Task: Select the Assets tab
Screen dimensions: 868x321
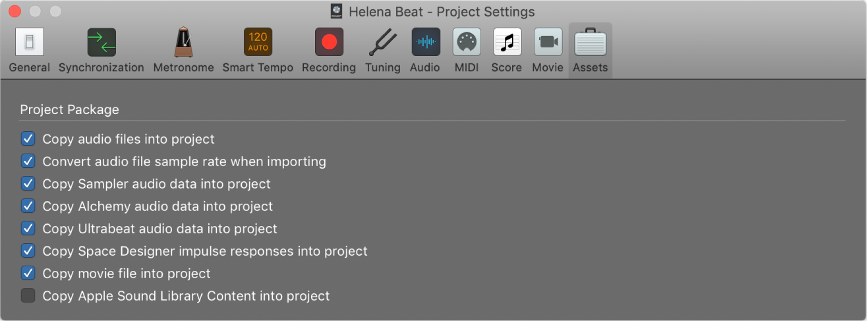Action: tap(590, 50)
